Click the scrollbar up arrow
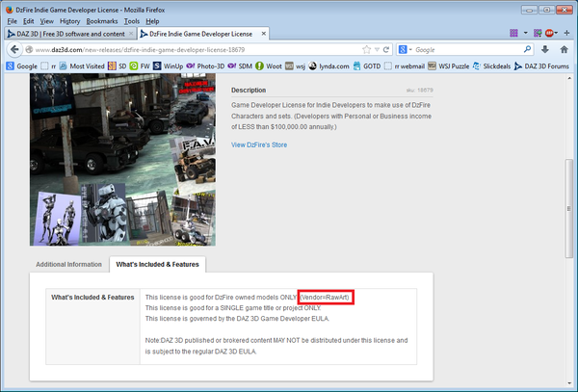The width and height of the screenshot is (578, 392). click(x=569, y=78)
